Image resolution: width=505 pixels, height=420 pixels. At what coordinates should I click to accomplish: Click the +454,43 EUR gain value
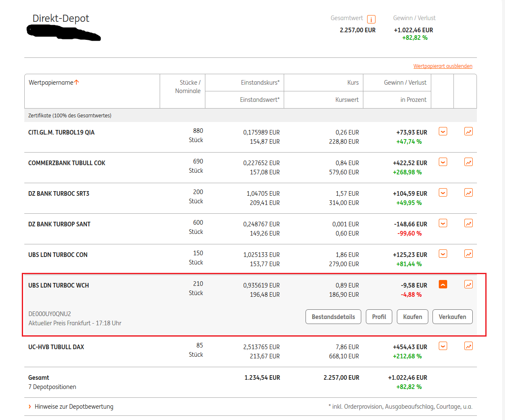(x=410, y=347)
